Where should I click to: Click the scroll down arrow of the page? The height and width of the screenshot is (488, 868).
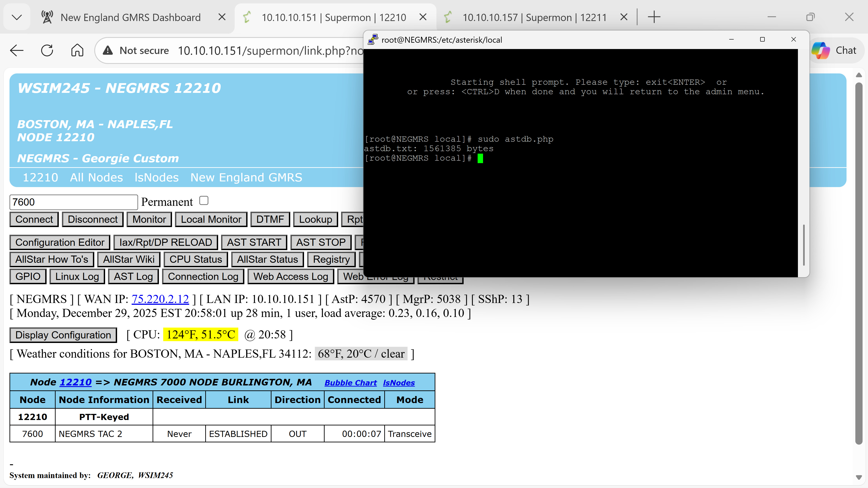(x=859, y=477)
